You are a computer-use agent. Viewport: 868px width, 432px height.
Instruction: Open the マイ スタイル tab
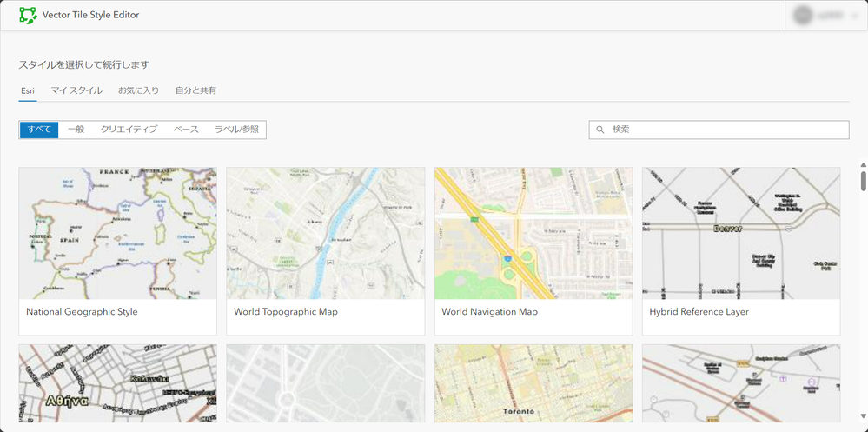(x=76, y=90)
